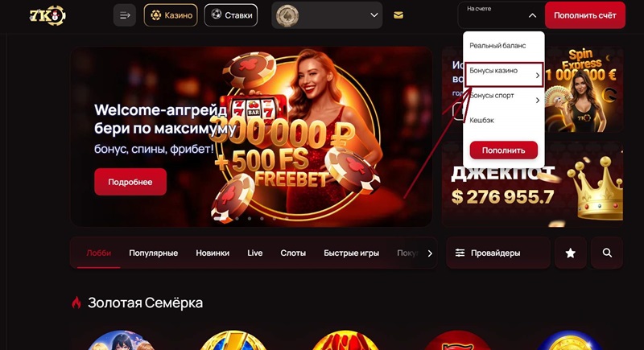
Task: Switch to the Live games tab
Action: pos(254,253)
